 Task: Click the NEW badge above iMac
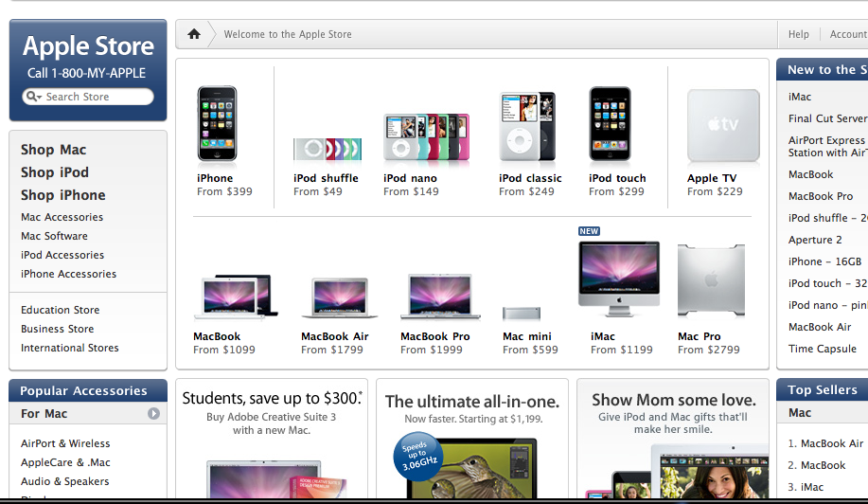pos(589,231)
